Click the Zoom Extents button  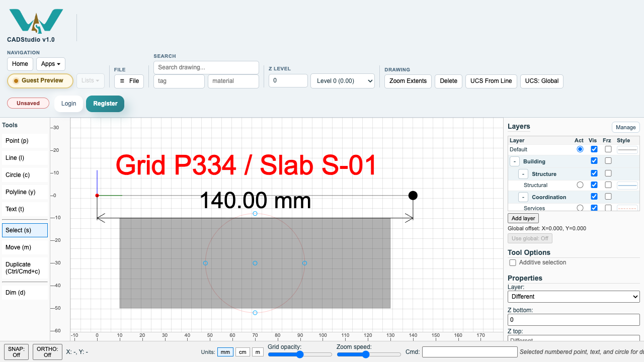pos(408,81)
